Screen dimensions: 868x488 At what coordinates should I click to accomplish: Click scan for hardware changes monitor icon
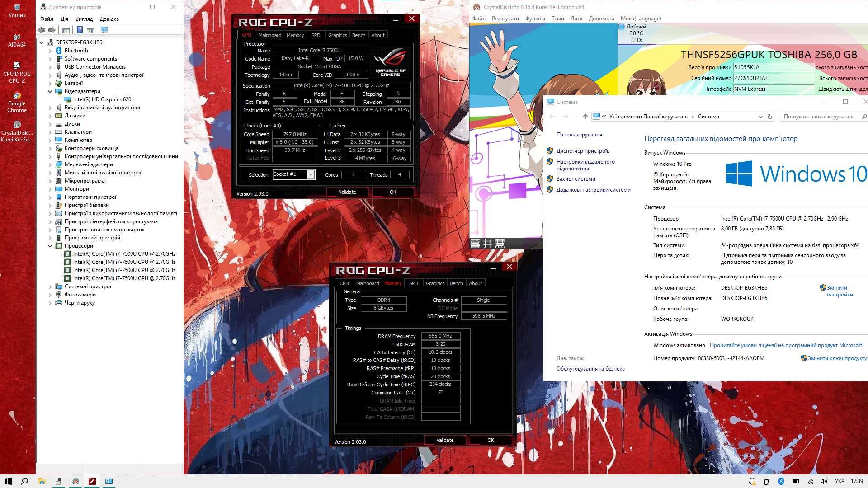coord(104,30)
